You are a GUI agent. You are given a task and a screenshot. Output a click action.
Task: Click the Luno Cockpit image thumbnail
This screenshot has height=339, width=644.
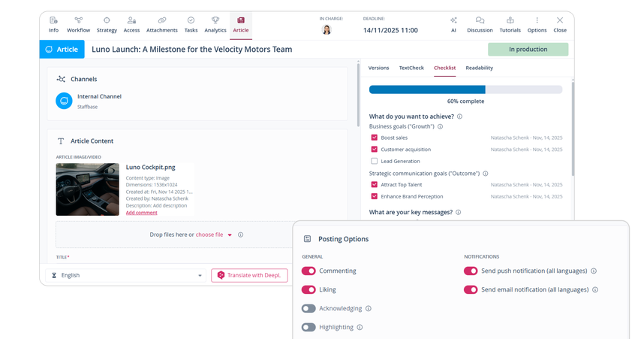(x=88, y=189)
